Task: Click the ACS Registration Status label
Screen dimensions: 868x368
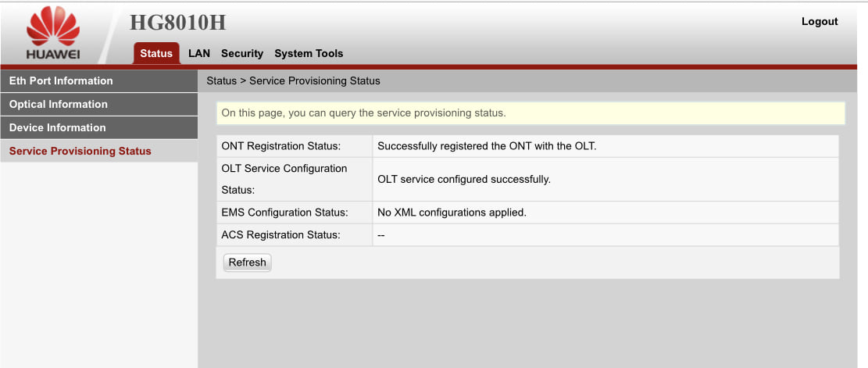Action: pos(281,234)
